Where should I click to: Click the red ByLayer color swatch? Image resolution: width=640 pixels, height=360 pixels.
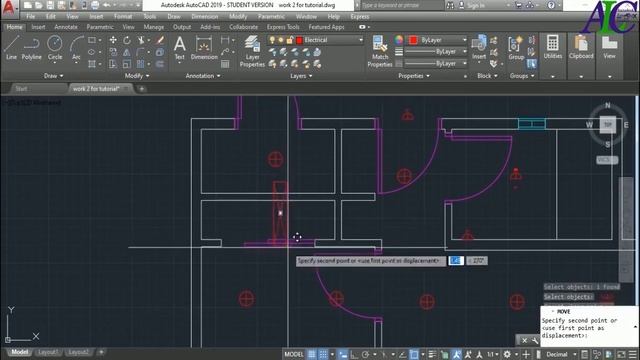click(x=413, y=40)
